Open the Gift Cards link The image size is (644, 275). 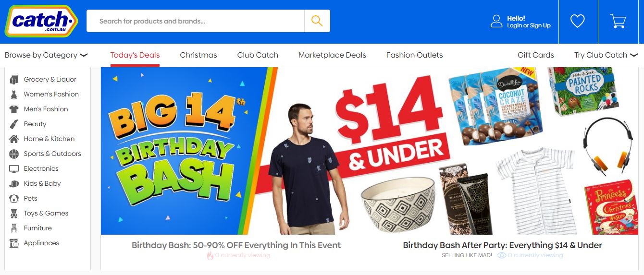[x=536, y=55]
